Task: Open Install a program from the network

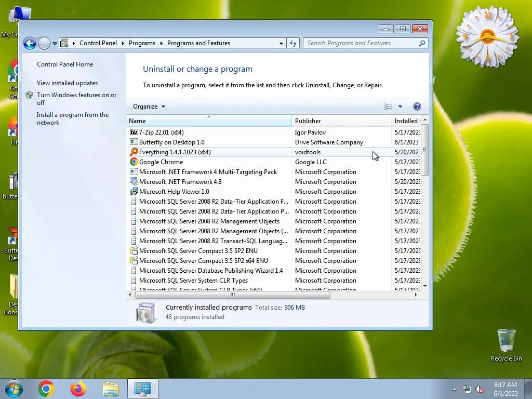Action: click(x=73, y=118)
